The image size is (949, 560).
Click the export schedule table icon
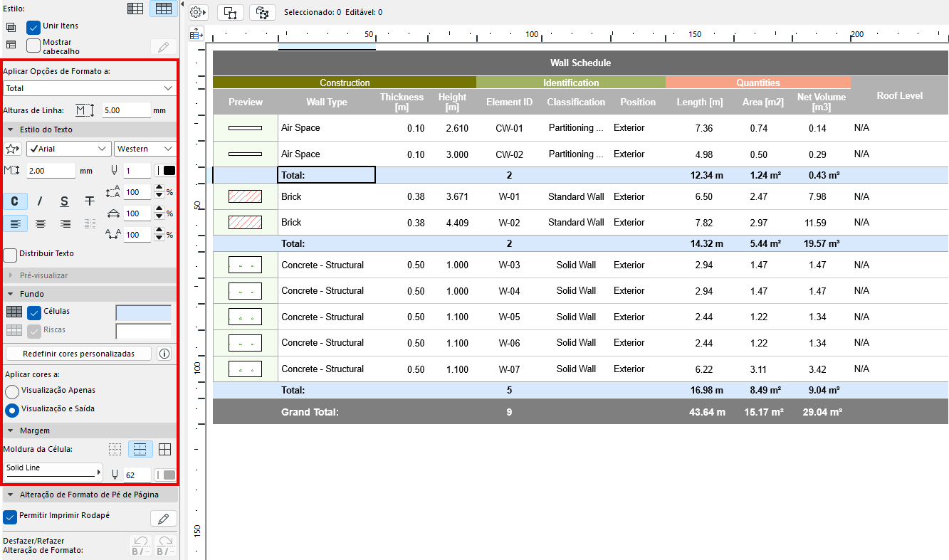[197, 33]
